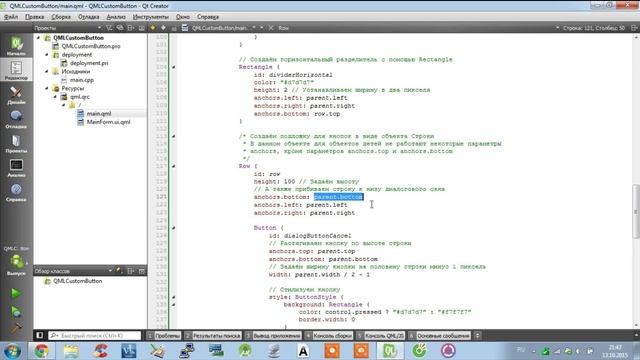Fold the Row block at line 117
This screenshot has width=640, height=360.
(173, 166)
